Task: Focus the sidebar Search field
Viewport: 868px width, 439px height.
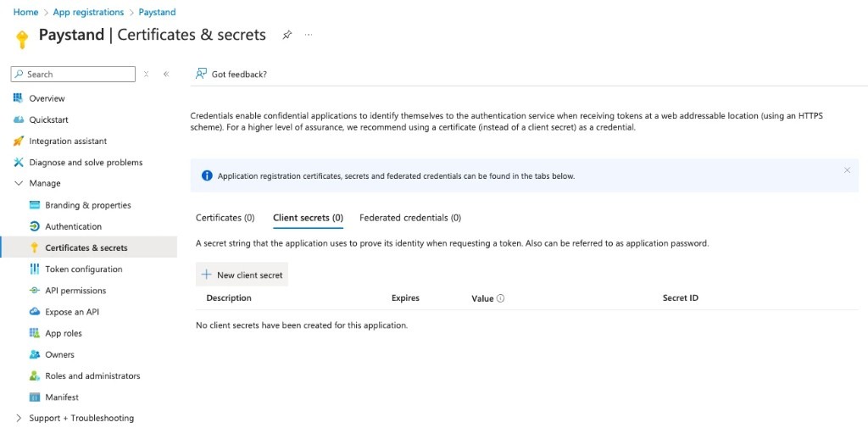Action: (x=73, y=75)
